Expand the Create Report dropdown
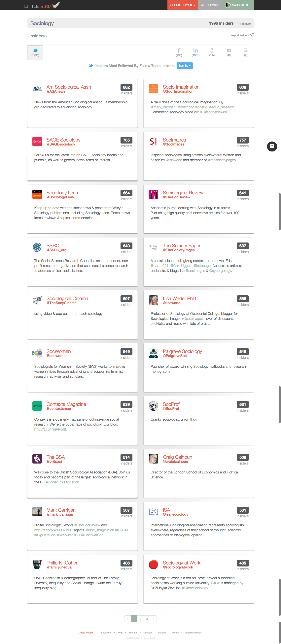 click(183, 5)
